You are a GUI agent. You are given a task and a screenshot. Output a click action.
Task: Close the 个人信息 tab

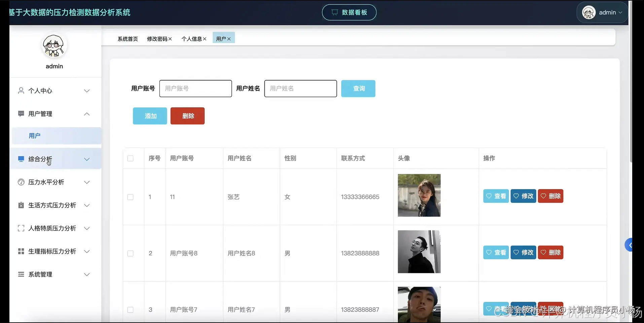(x=205, y=39)
